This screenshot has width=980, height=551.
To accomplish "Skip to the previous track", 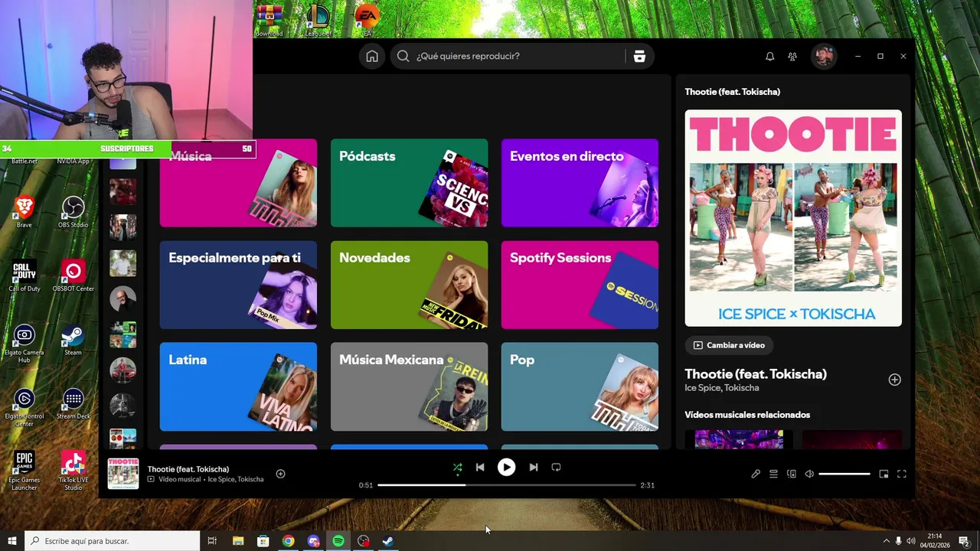I will 480,467.
